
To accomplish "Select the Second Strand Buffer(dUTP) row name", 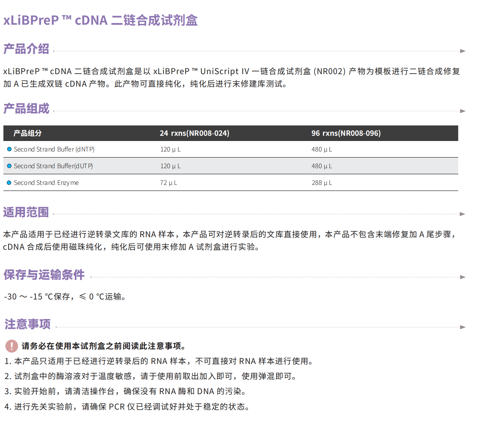I will (x=53, y=166).
